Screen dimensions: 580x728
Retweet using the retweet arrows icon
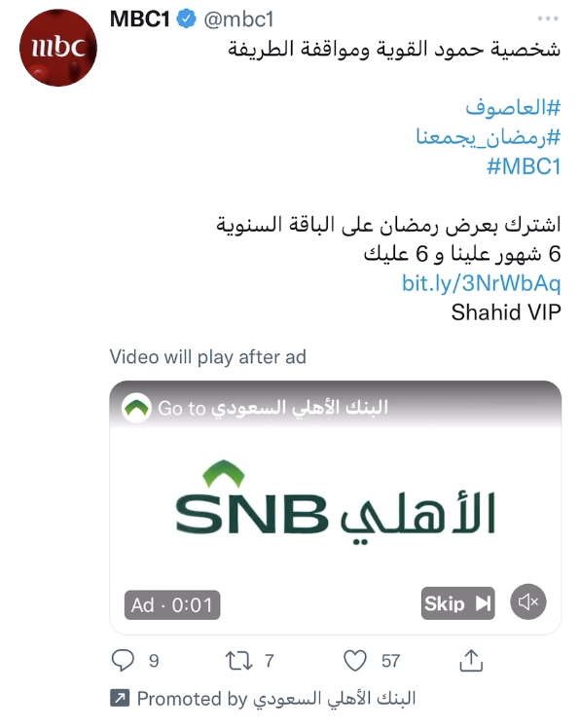tap(238, 661)
